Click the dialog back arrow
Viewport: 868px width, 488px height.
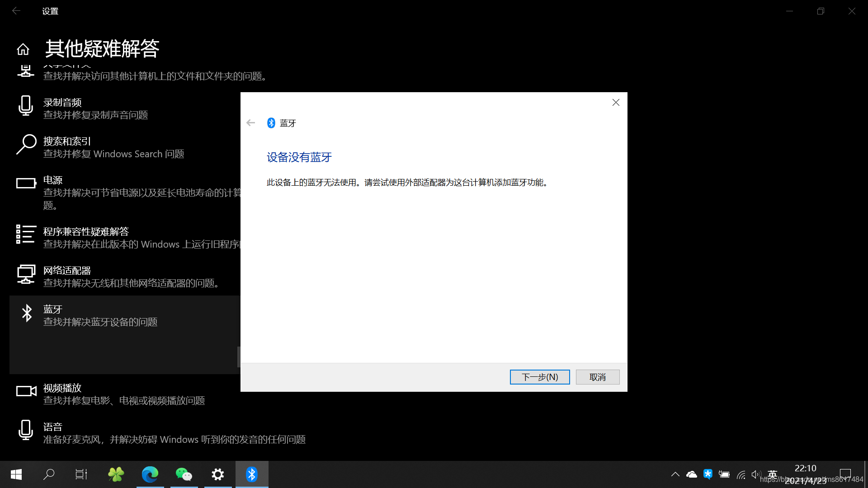coord(251,123)
